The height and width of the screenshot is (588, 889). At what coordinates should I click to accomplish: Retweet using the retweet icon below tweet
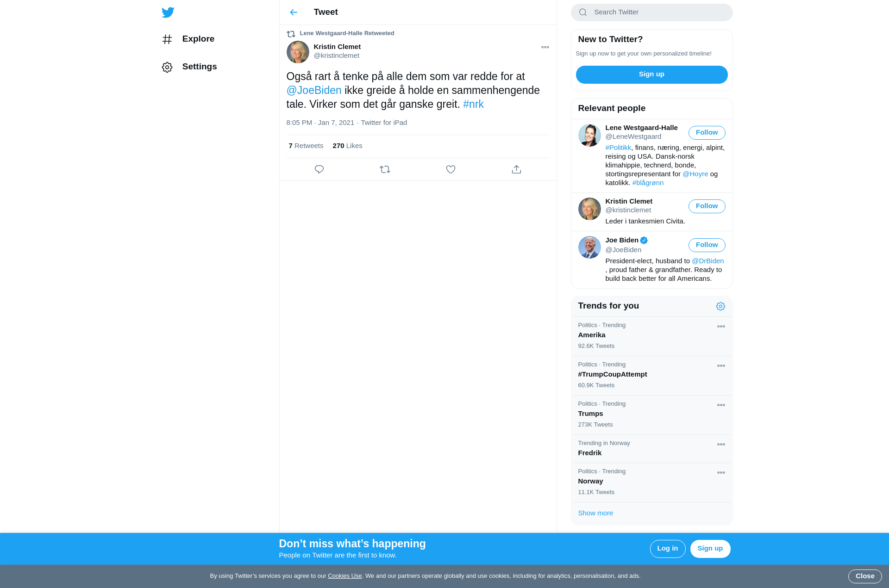pos(385,169)
